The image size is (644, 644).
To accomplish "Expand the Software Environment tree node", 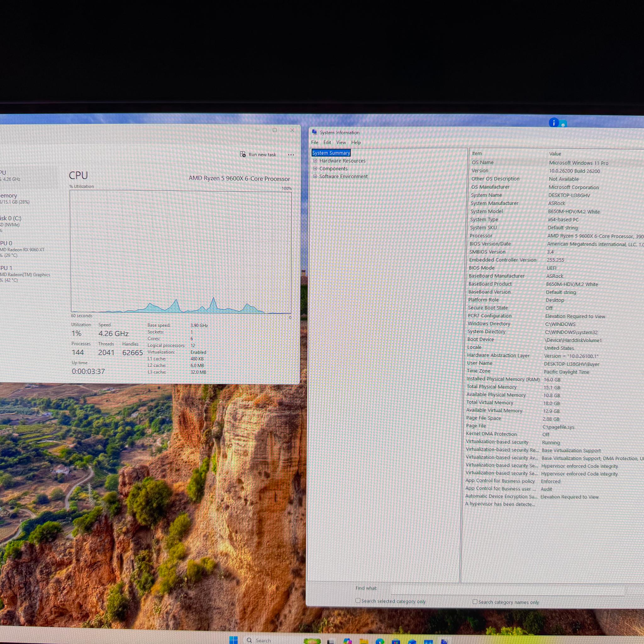I will pos(315,176).
